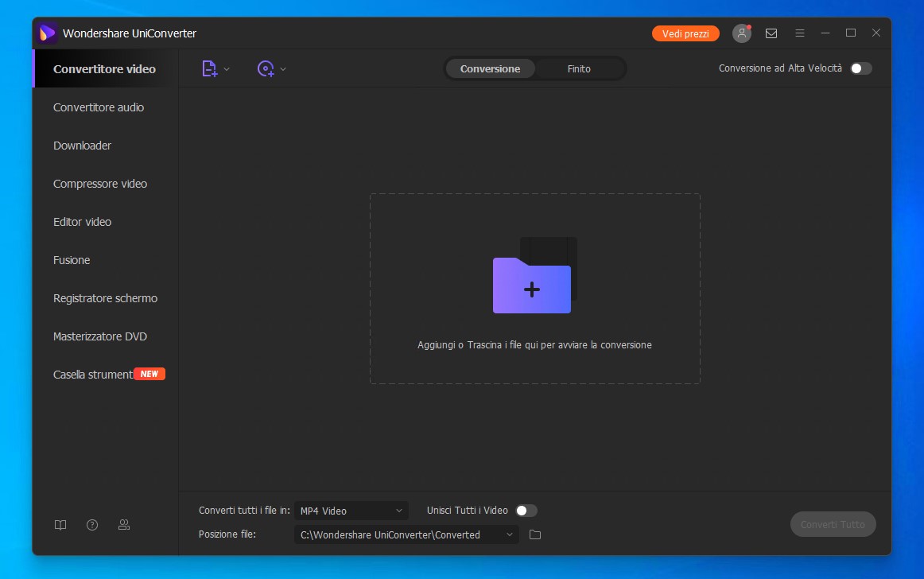Open Convertitore audio section
The width and height of the screenshot is (924, 579).
click(x=99, y=107)
